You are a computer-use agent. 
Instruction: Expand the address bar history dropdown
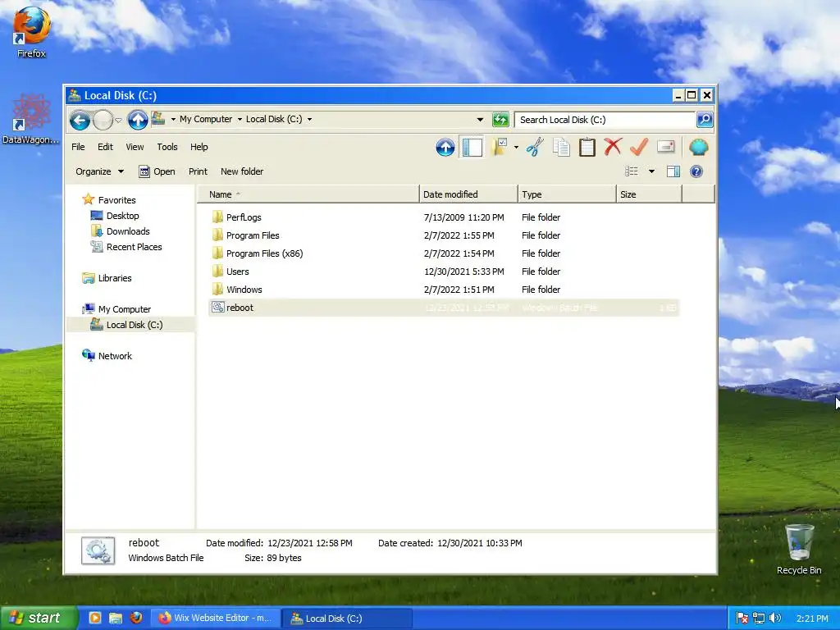tap(480, 120)
